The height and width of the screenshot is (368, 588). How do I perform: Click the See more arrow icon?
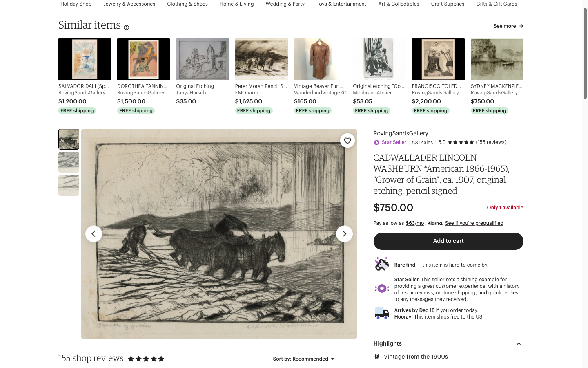pos(521,26)
